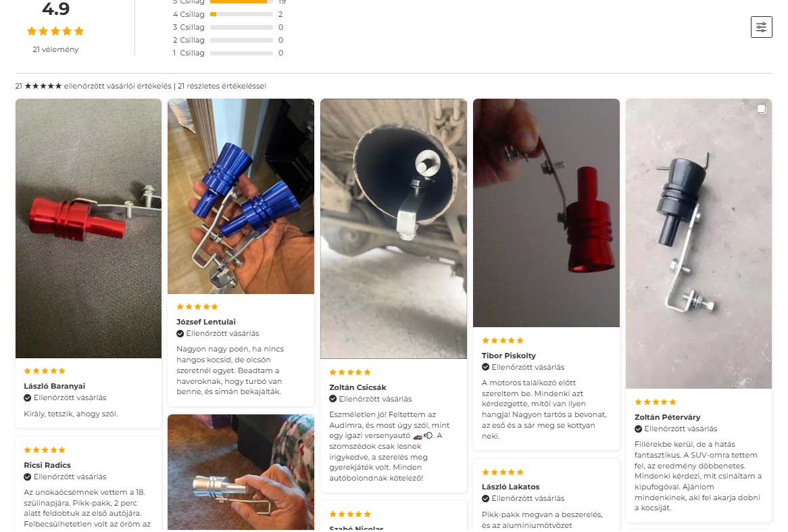This screenshot has width=788, height=532.
Task: Click verified badge under László Lakatos
Action: click(485, 498)
